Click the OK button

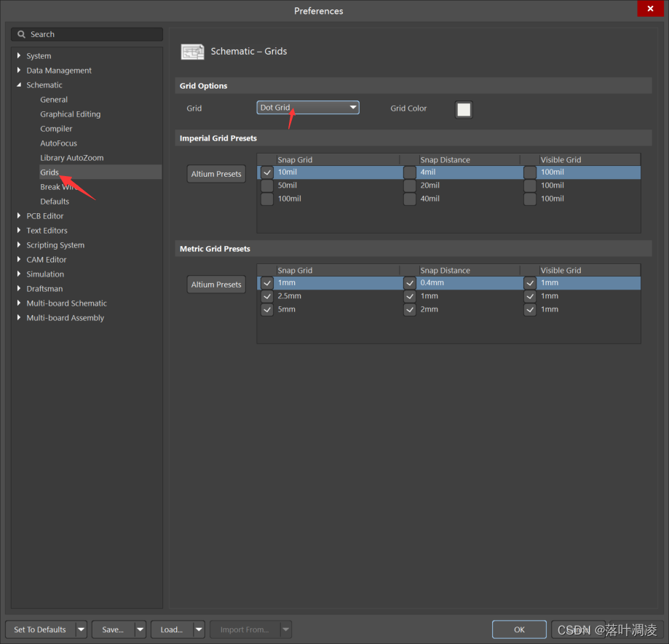(x=518, y=629)
